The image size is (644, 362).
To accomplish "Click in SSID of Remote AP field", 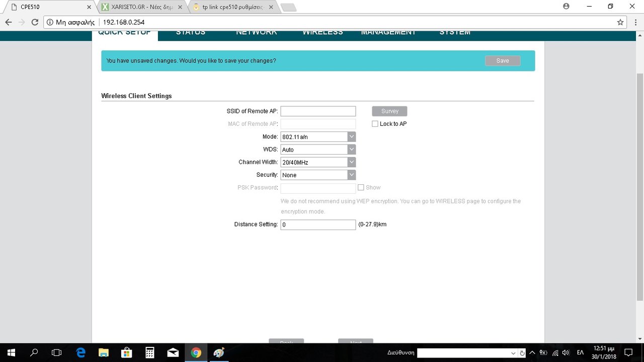I will point(318,111).
